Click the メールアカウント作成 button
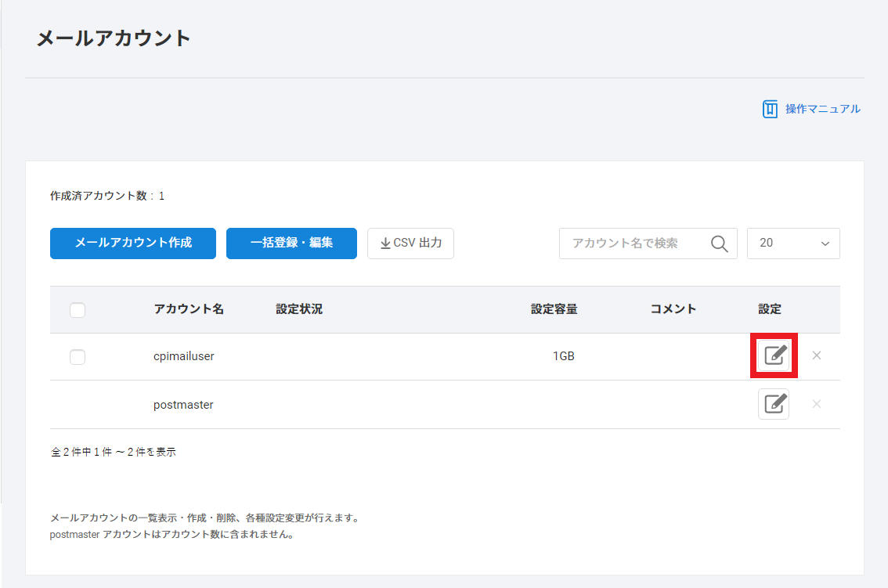The image size is (888, 588). click(x=133, y=243)
